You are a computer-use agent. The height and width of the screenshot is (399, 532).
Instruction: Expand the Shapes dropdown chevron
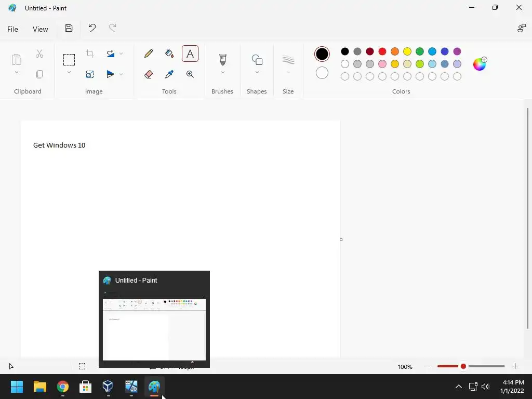point(257,72)
